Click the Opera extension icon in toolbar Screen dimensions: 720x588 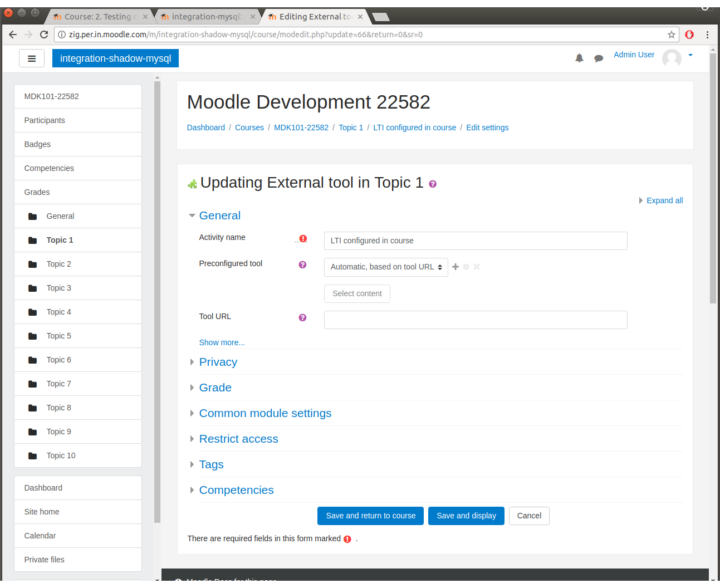click(x=689, y=35)
